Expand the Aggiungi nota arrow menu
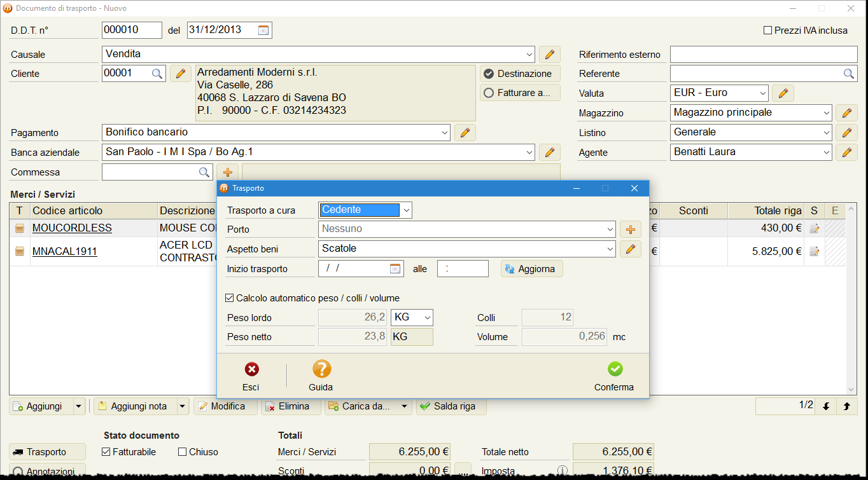This screenshot has height=480, width=868. [183, 406]
